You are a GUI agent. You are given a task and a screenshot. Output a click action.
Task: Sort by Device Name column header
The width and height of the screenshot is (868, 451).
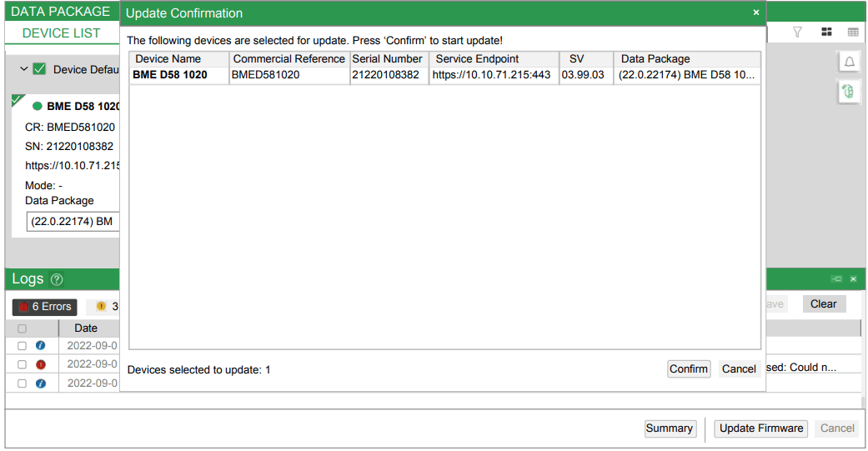(178, 59)
